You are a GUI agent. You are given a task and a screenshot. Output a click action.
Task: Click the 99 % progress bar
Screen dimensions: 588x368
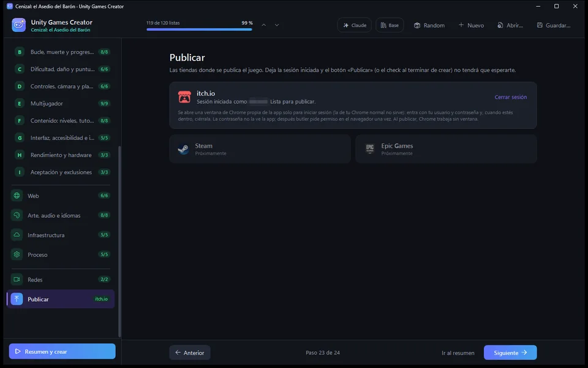coord(199,29)
